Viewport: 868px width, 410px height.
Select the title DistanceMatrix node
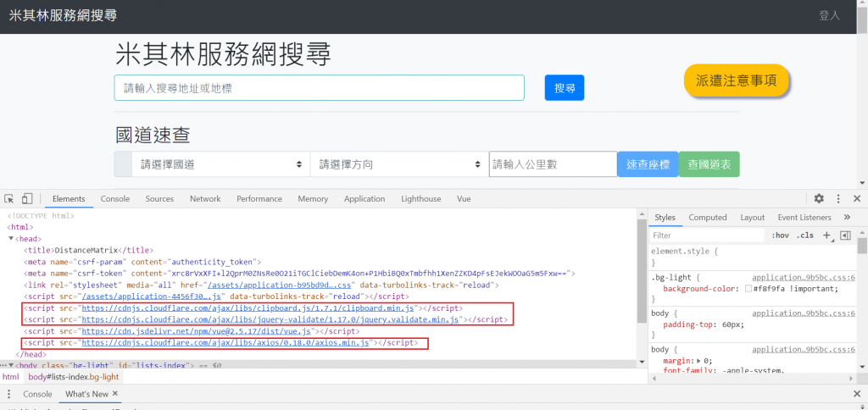click(88, 250)
